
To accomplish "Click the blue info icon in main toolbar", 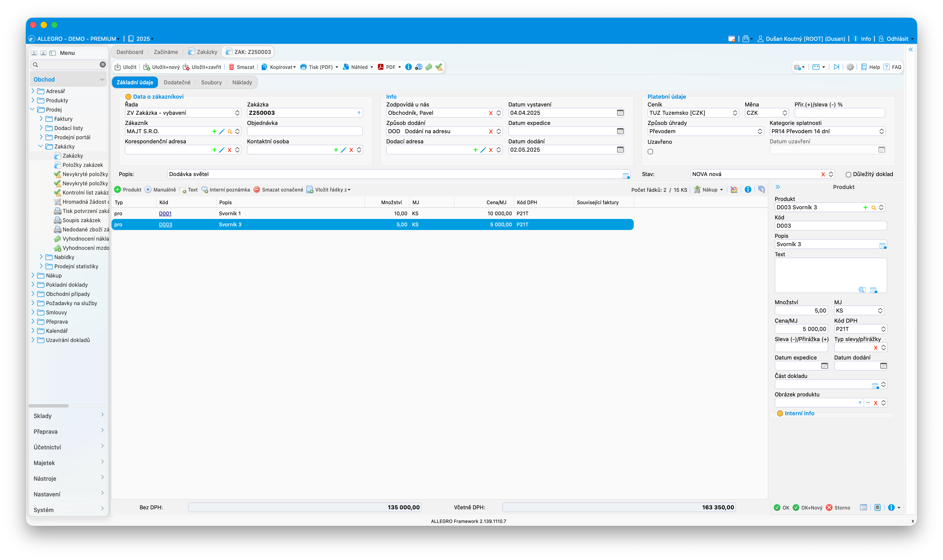I will 408,67.
